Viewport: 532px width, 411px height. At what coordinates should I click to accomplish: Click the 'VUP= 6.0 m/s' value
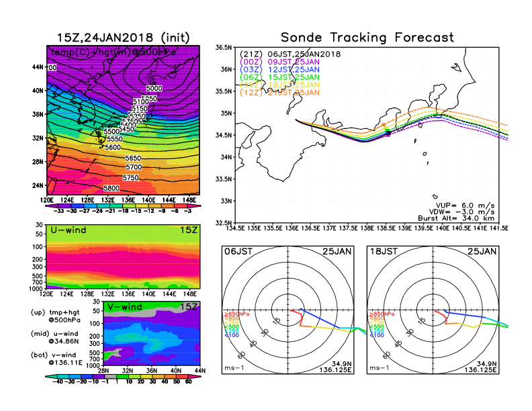tap(465, 205)
